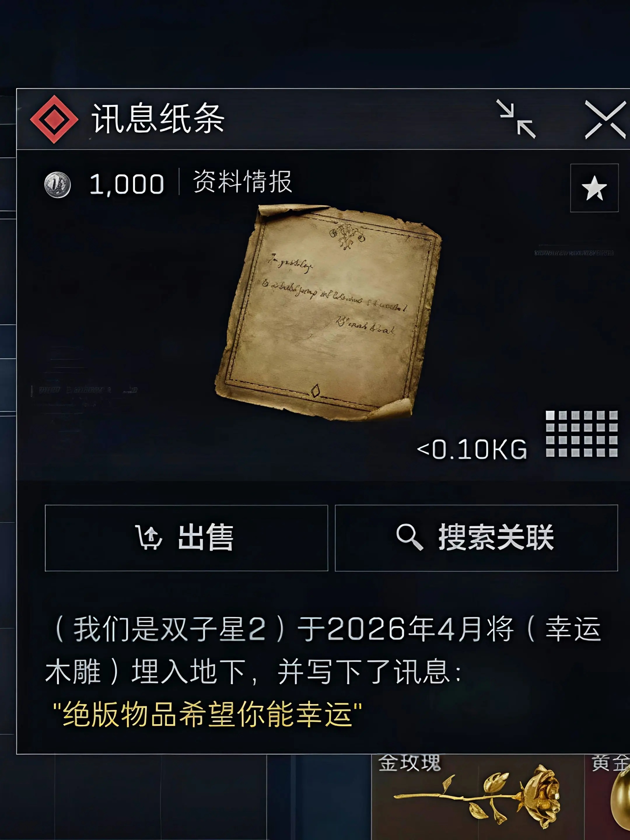The image size is (630, 840).
Task: Select the golden egg item at the bottom right
Action: (x=608, y=797)
